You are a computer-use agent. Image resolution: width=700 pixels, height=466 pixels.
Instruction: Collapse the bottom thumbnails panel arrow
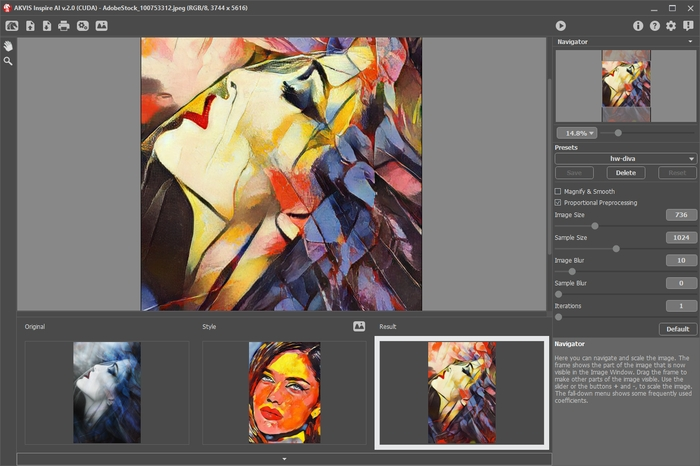point(284,459)
